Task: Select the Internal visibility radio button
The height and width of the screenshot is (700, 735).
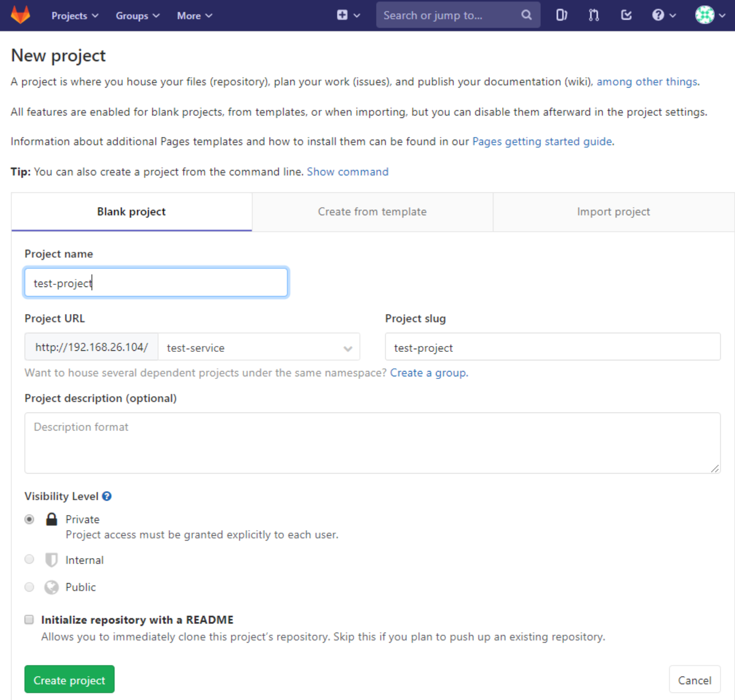Action: point(29,559)
